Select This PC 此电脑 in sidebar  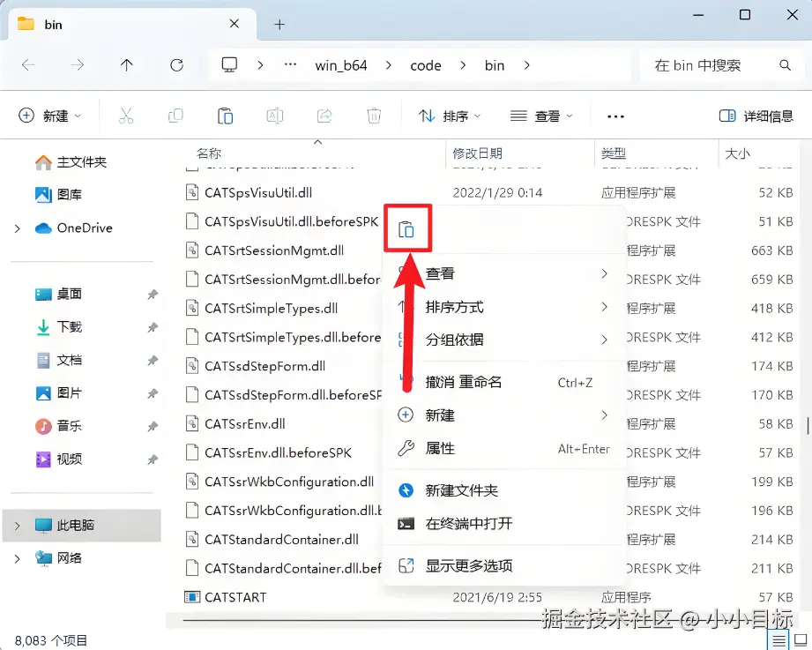(x=82, y=525)
